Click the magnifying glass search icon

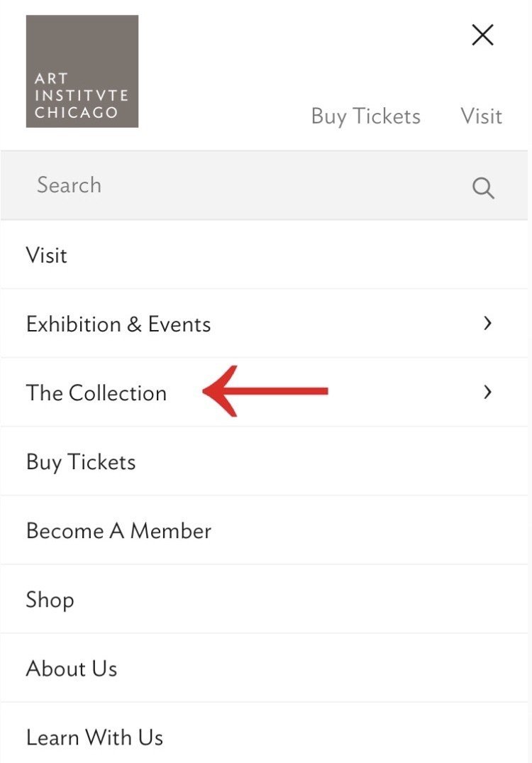[483, 187]
